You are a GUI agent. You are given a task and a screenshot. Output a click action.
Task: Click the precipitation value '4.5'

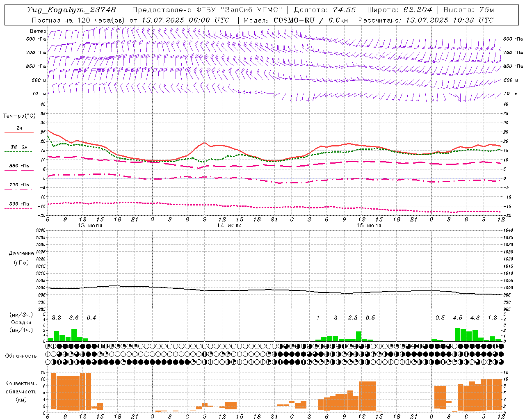pos(457,318)
